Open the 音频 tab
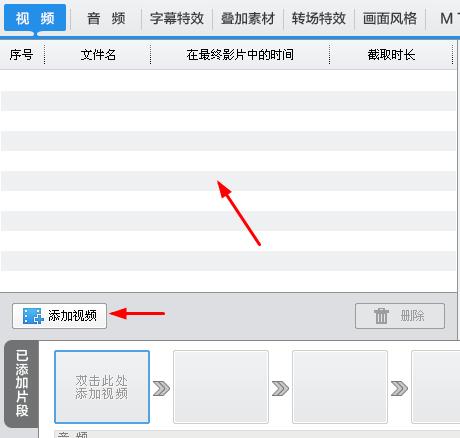 tap(106, 18)
